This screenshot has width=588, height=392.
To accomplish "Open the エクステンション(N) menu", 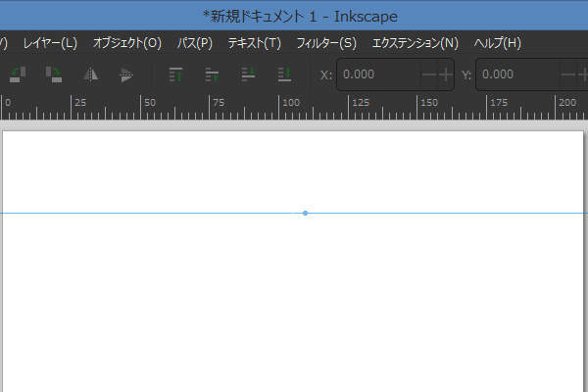I will click(x=416, y=43).
